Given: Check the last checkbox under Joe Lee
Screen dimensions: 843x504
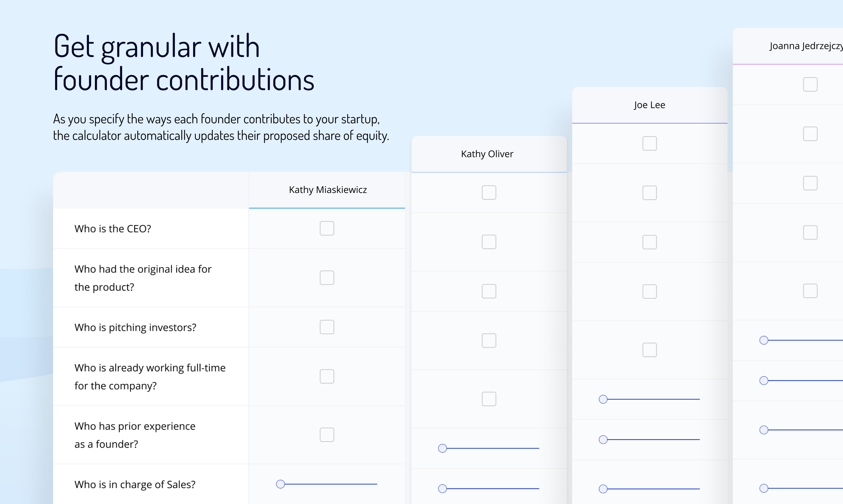Looking at the screenshot, I should pos(649,349).
